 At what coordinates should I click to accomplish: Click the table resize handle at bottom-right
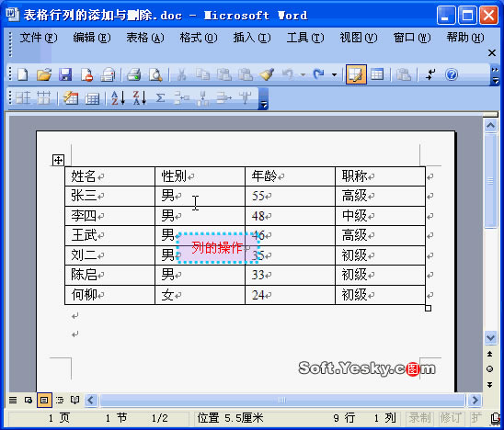click(x=428, y=309)
